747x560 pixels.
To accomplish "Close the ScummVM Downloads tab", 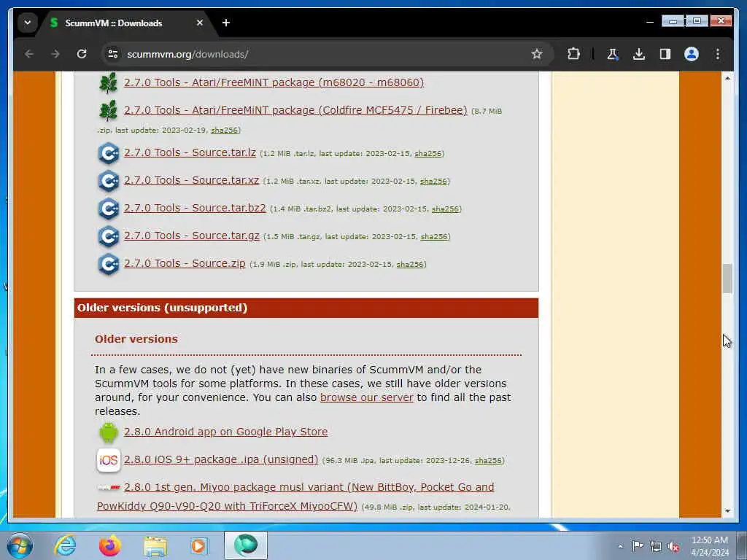I will tap(200, 23).
